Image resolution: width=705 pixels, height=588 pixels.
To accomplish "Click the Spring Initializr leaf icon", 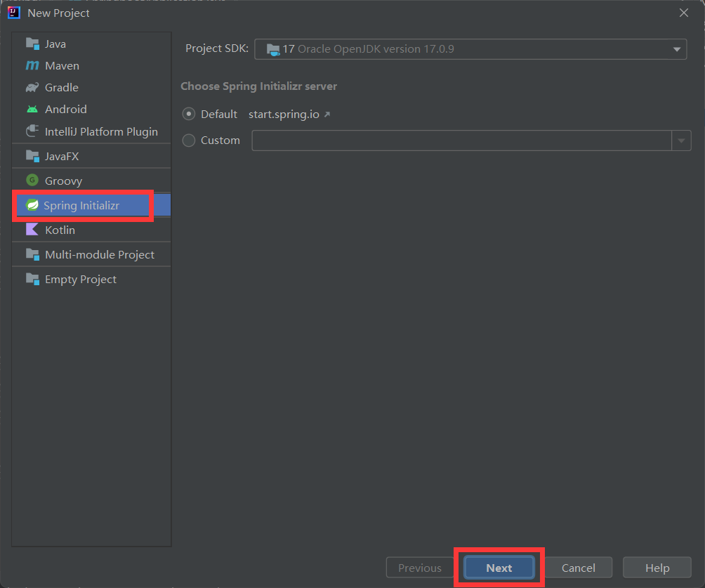I will (32, 205).
